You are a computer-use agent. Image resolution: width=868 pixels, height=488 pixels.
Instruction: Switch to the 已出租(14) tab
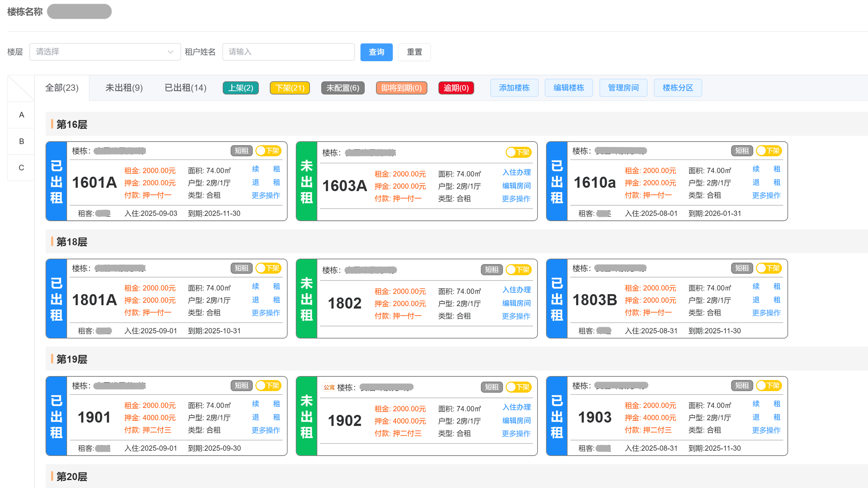[185, 88]
